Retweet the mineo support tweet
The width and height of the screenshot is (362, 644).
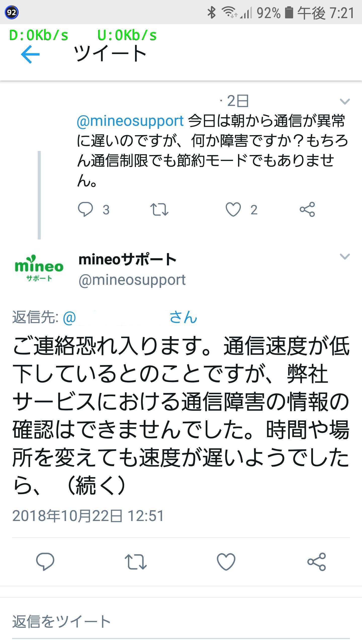pos(136,561)
